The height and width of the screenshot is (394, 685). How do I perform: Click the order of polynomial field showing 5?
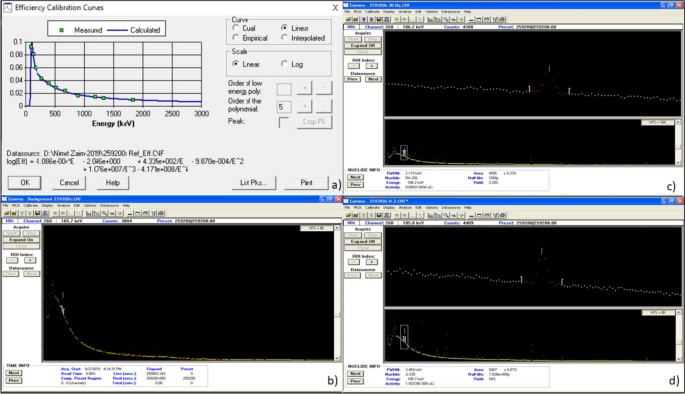coord(284,107)
